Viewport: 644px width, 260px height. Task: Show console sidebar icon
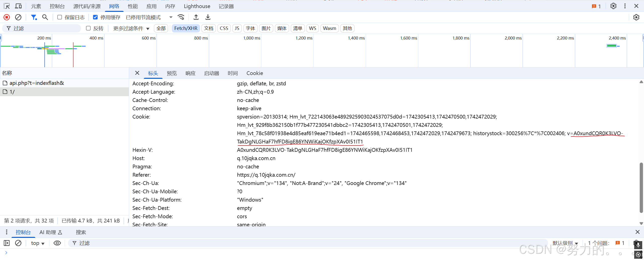tap(7, 243)
